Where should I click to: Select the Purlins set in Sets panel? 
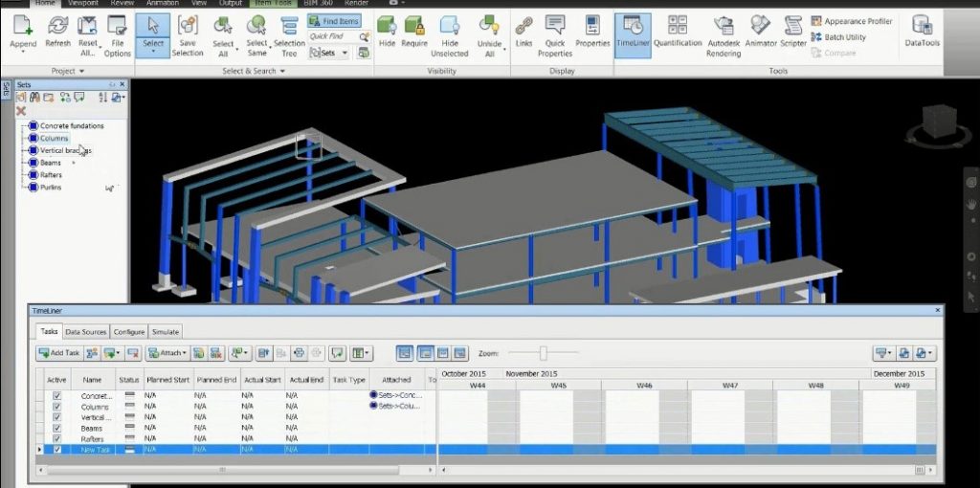click(50, 188)
